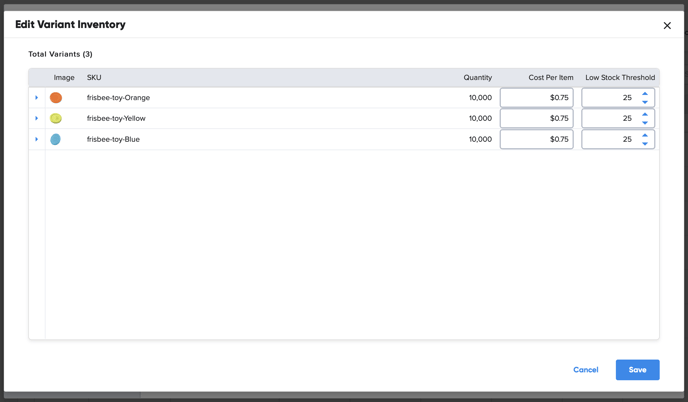Click the 10,000 quantity for frisbee-toy-Orange
The image size is (688, 402).
pos(480,97)
